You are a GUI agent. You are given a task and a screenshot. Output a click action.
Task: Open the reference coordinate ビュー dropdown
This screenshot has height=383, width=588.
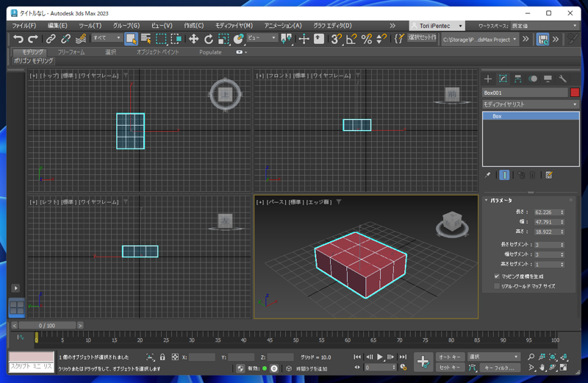tap(262, 38)
